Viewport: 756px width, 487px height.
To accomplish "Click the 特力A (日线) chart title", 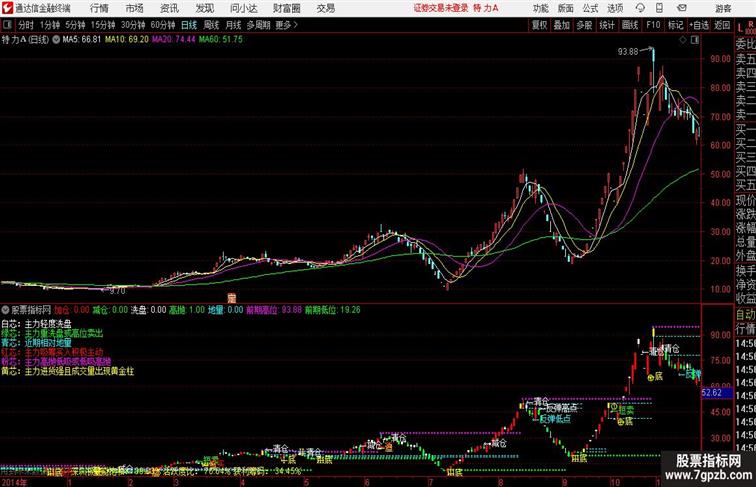I will tap(25, 40).
